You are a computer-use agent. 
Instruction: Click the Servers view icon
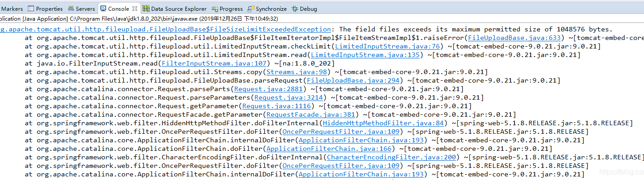[x=71, y=9]
